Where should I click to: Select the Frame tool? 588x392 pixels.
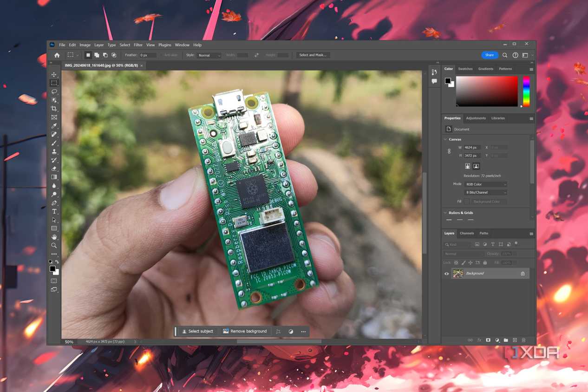click(54, 118)
